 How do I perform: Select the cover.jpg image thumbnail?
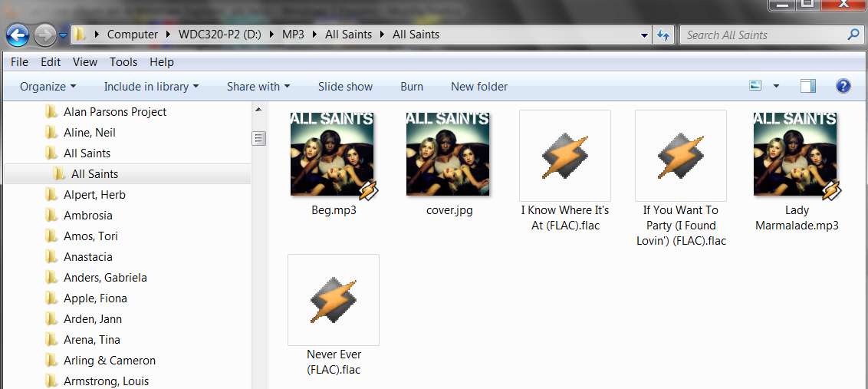point(448,155)
